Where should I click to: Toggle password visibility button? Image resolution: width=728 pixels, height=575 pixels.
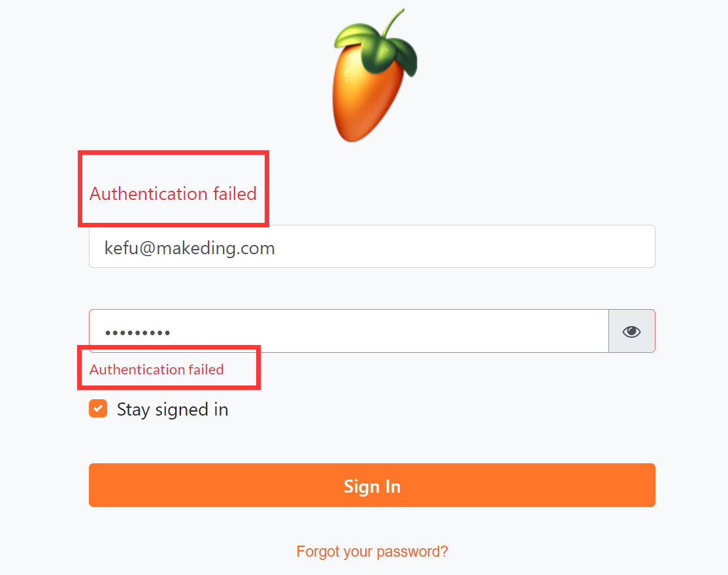631,331
